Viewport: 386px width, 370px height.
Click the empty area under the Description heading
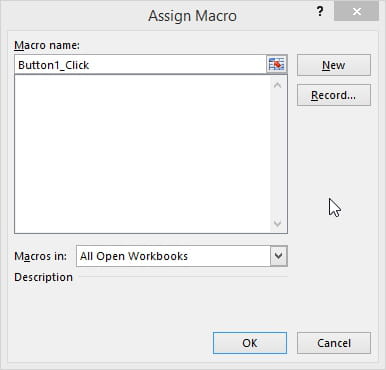(x=151, y=303)
